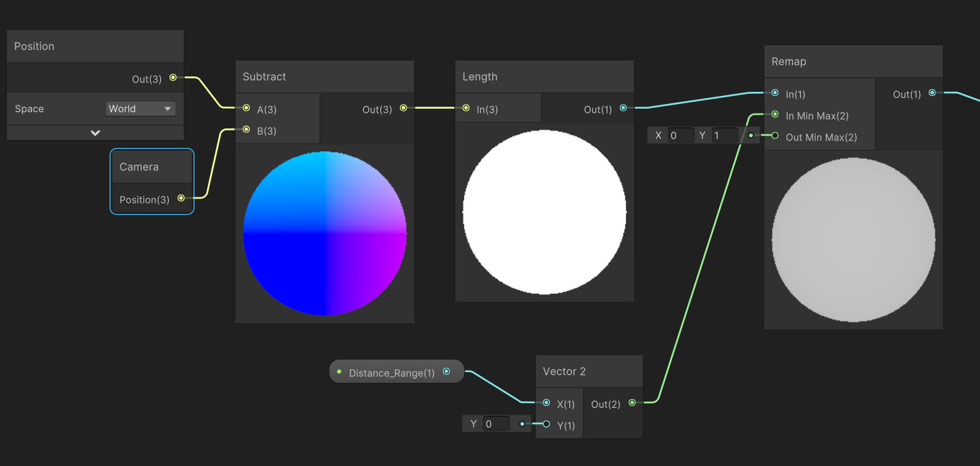Select the Distance_Range(1) property node
Image resolution: width=980 pixels, height=466 pixels.
tap(396, 372)
